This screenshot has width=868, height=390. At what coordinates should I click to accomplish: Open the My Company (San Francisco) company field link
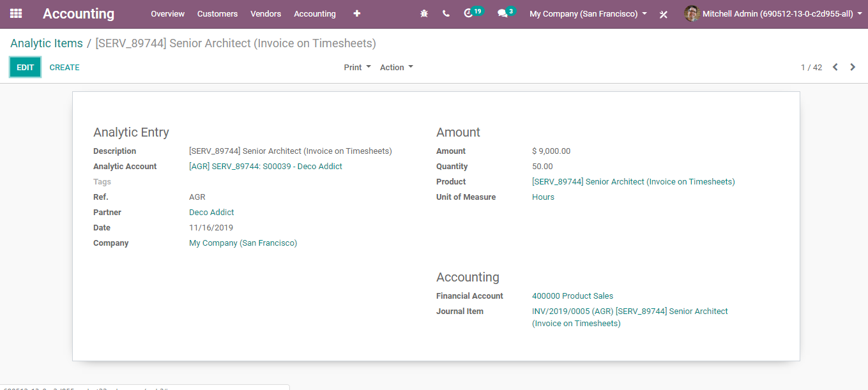tap(243, 243)
